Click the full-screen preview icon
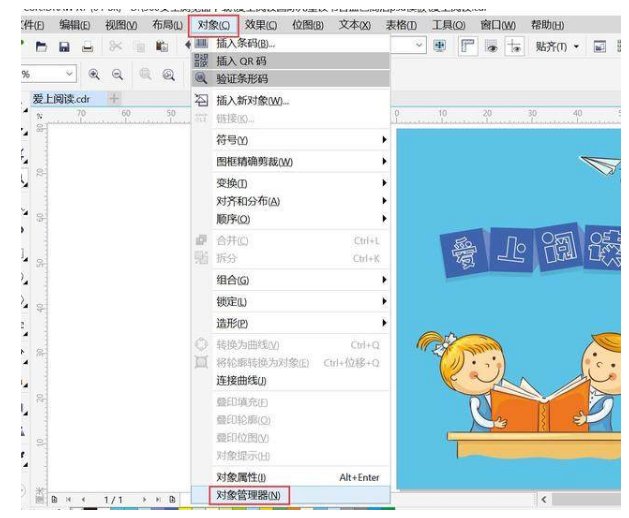This screenshot has height=518, width=629. (x=440, y=46)
